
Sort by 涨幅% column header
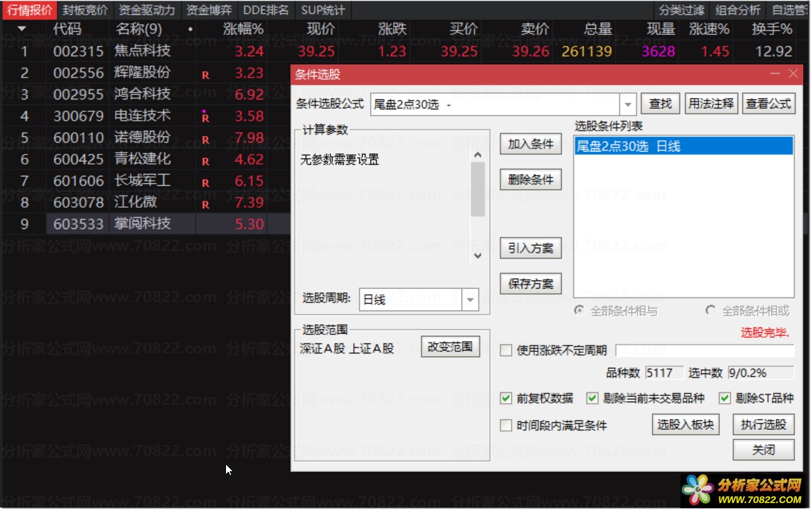click(244, 29)
